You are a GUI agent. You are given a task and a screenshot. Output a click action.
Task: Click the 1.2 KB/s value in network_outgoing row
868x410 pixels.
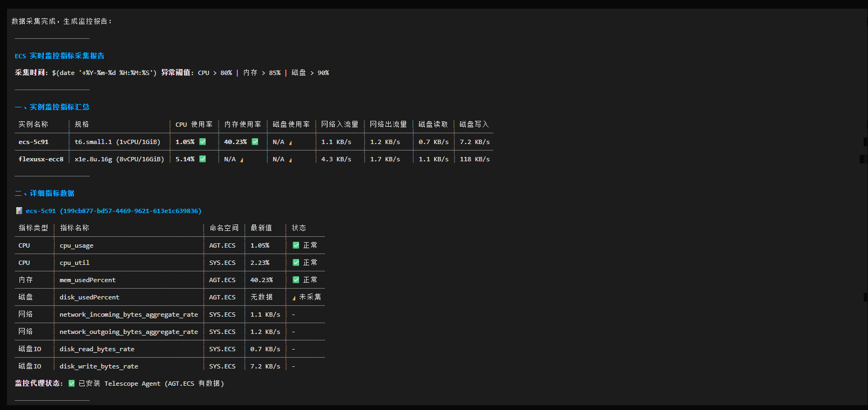(x=265, y=332)
